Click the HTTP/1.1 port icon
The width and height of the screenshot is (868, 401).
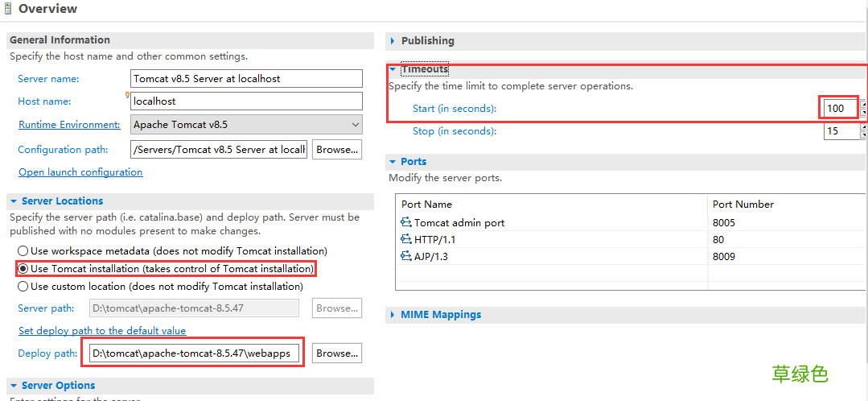405,240
